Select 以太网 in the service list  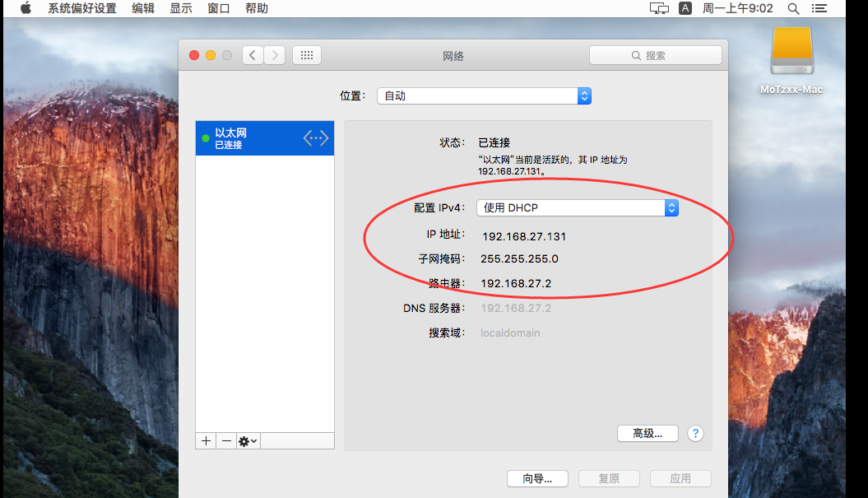tap(265, 138)
